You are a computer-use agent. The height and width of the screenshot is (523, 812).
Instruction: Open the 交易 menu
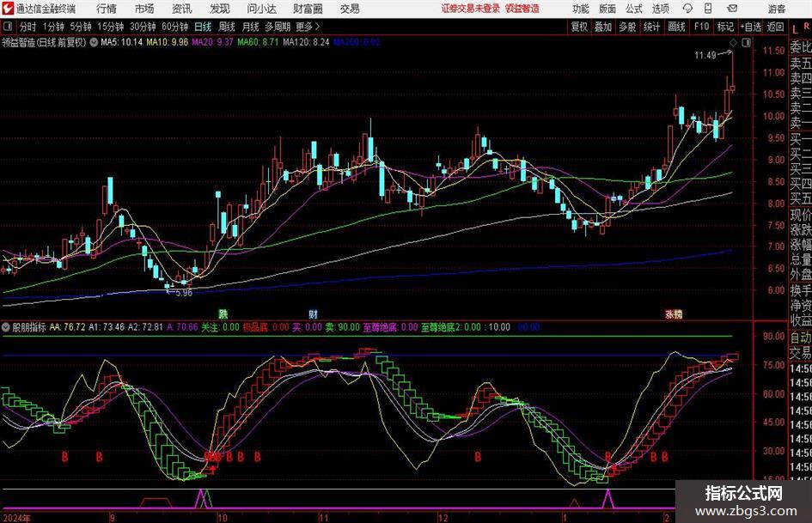click(350, 9)
